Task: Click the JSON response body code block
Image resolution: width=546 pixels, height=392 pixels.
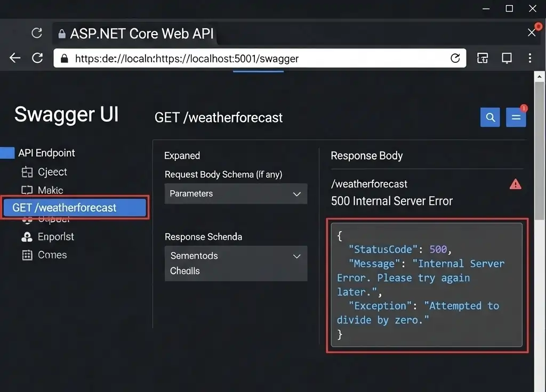Action: (x=427, y=285)
